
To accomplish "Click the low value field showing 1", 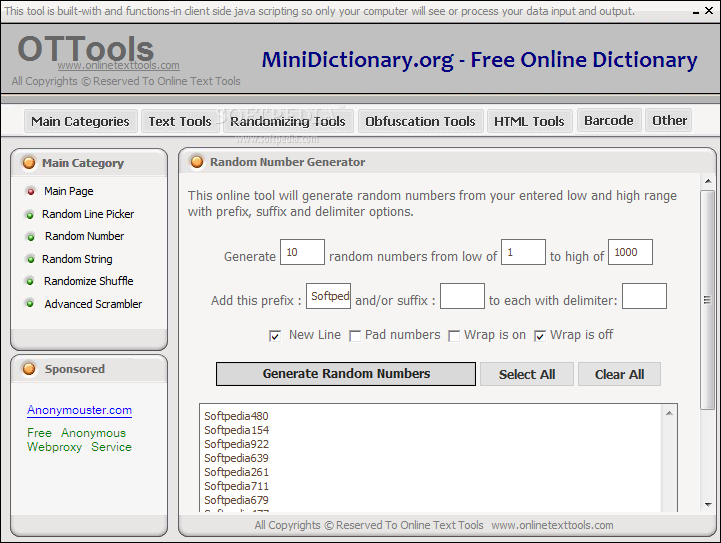I will pyautogui.click(x=523, y=252).
